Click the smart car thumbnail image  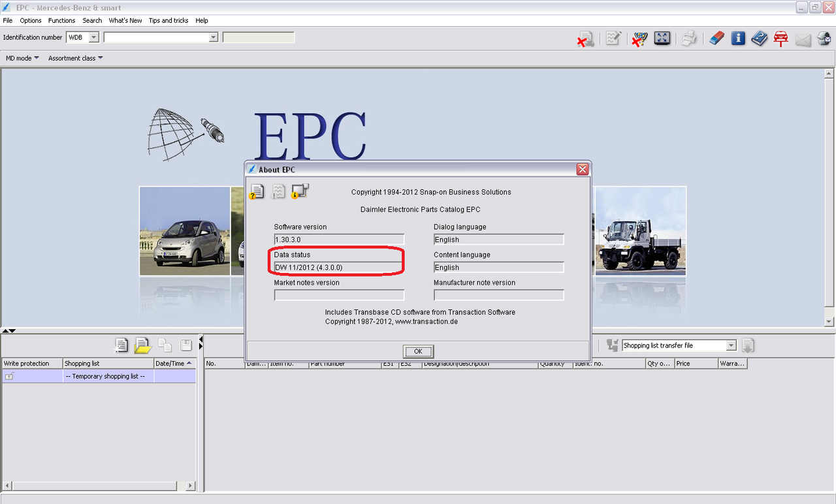click(x=185, y=231)
